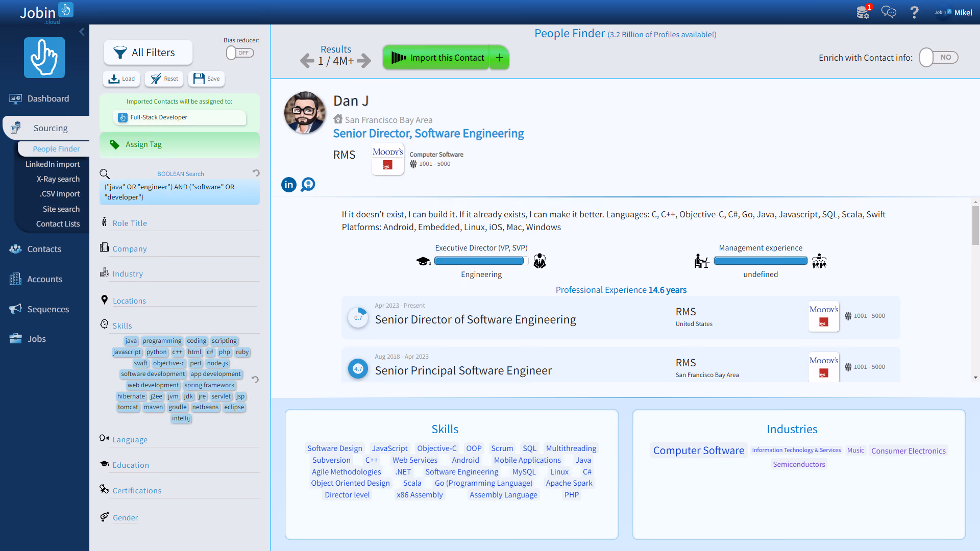Click the 'intellij' skill tag
Viewport: 980px width, 551px height.
pyautogui.click(x=181, y=418)
